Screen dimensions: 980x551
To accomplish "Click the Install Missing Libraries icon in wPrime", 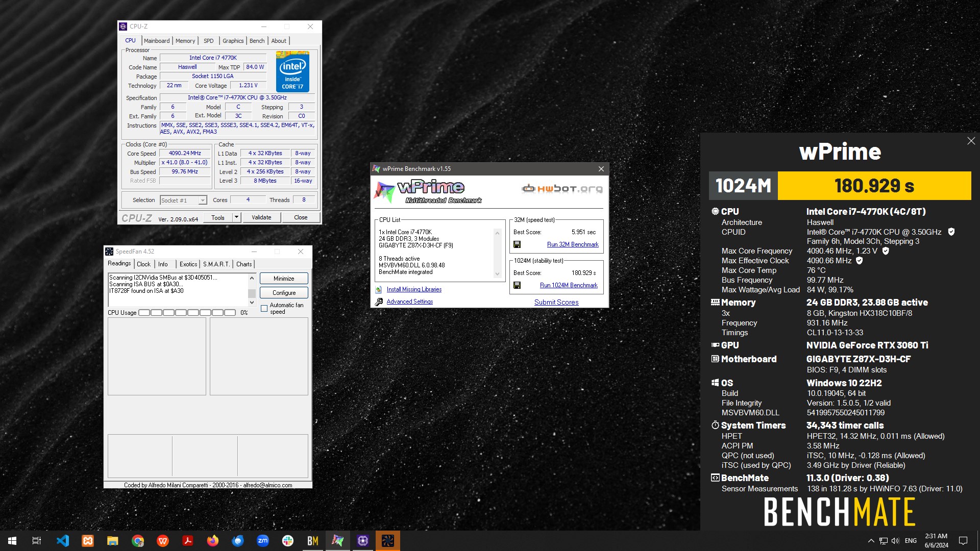I will [x=379, y=289].
